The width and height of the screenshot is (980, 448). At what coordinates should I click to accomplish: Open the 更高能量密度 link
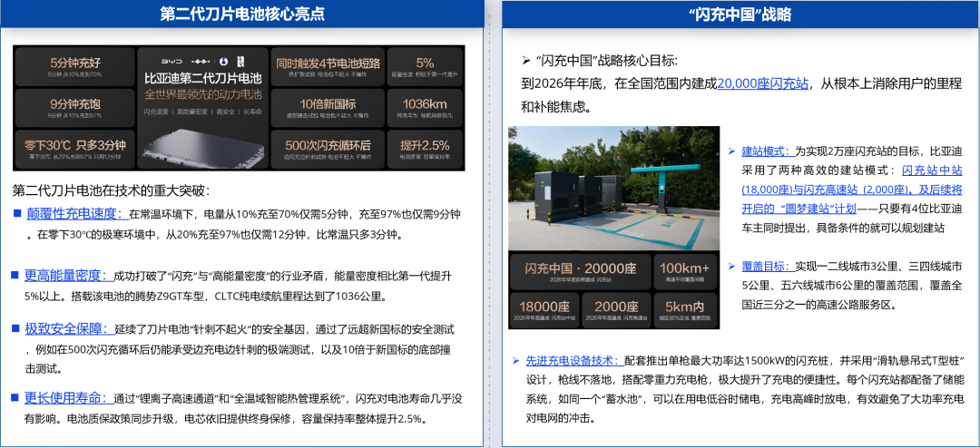69,275
